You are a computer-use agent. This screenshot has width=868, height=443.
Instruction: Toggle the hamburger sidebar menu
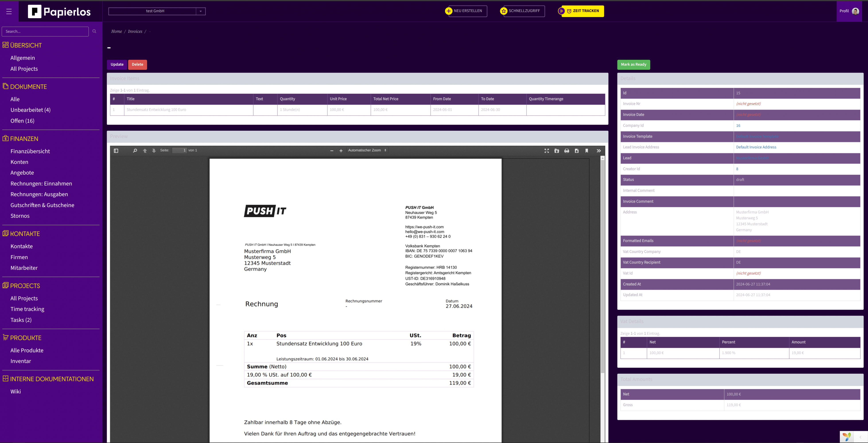coord(9,12)
